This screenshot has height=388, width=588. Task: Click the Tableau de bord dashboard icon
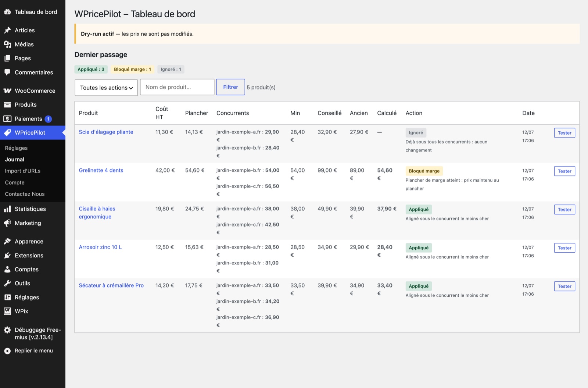tap(7, 12)
